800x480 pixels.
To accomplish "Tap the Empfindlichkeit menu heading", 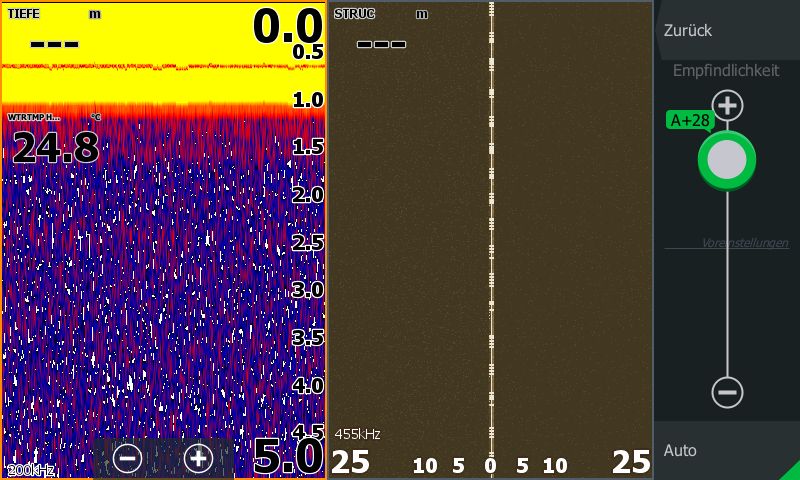I will [x=726, y=71].
